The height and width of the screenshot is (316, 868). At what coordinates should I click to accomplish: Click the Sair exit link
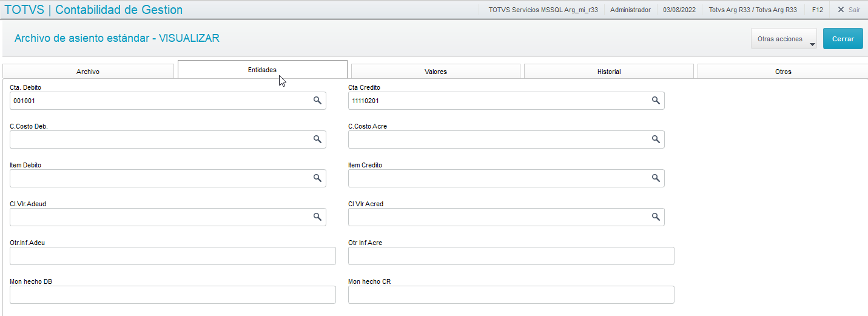point(854,10)
